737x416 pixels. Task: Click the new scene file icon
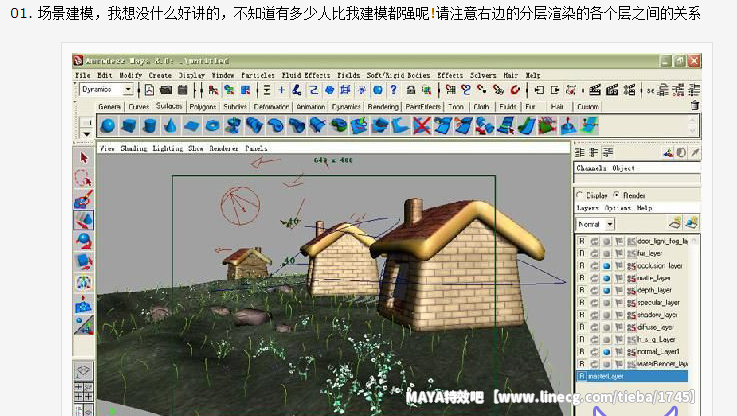click(x=149, y=89)
